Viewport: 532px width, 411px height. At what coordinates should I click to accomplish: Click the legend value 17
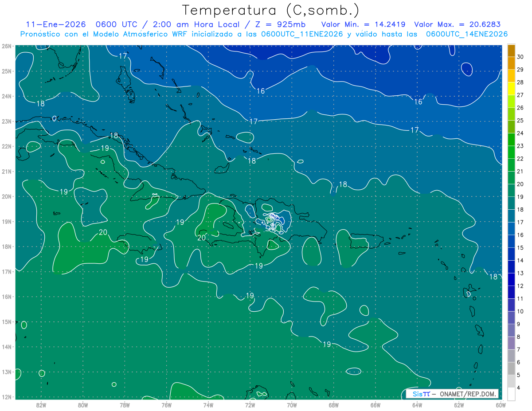(520, 222)
